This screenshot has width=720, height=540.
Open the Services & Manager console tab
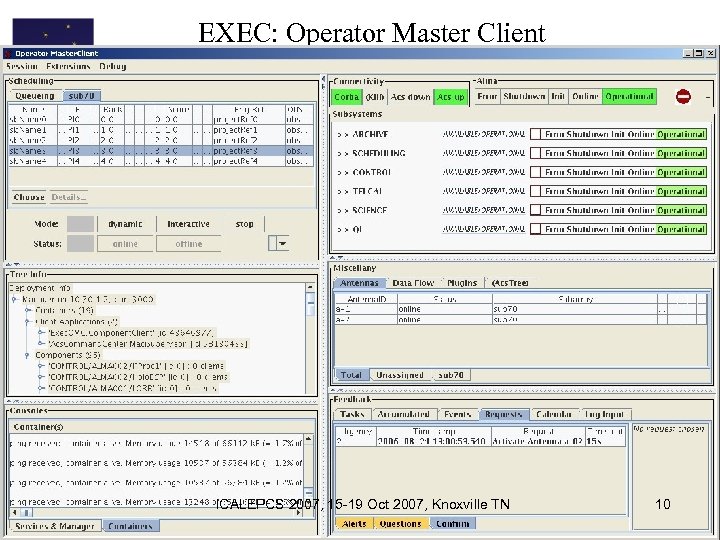pyautogui.click(x=55, y=526)
